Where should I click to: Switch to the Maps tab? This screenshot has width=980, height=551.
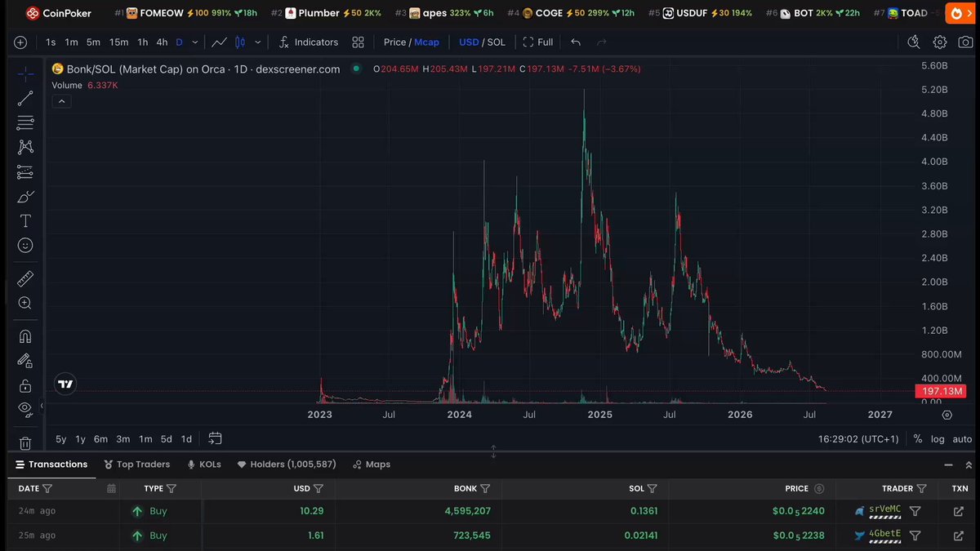[372, 464]
